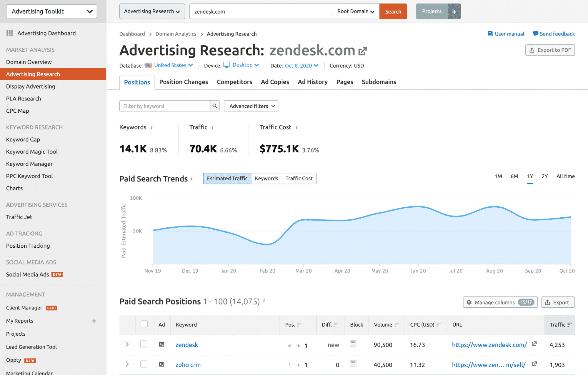
Task: Check the zoho crm row checkbox
Action: (144, 364)
